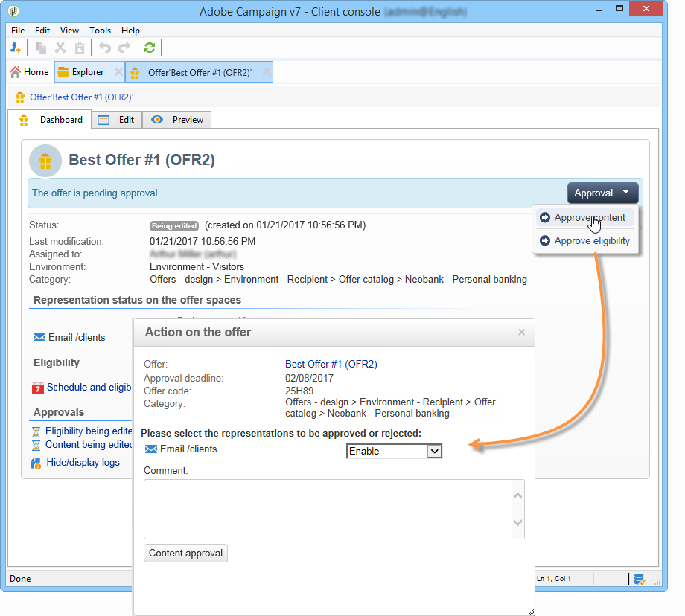
Task: Click the connect user toolbar icon
Action: pos(16,48)
